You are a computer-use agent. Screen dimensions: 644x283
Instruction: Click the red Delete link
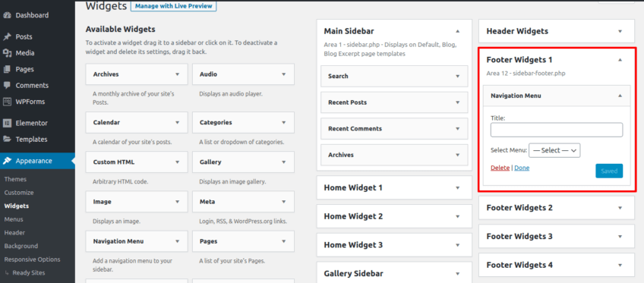[x=500, y=168]
